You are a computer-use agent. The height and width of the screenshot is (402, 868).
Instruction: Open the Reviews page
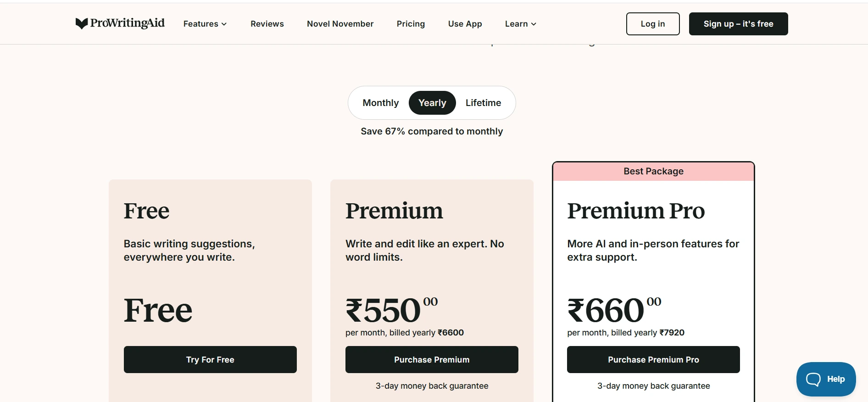point(267,24)
